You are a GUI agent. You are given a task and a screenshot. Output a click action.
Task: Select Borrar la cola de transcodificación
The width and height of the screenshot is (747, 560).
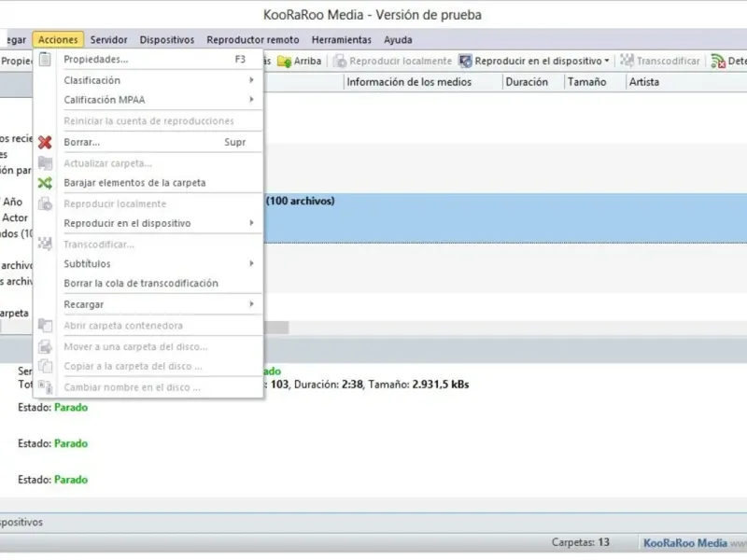coord(148,283)
